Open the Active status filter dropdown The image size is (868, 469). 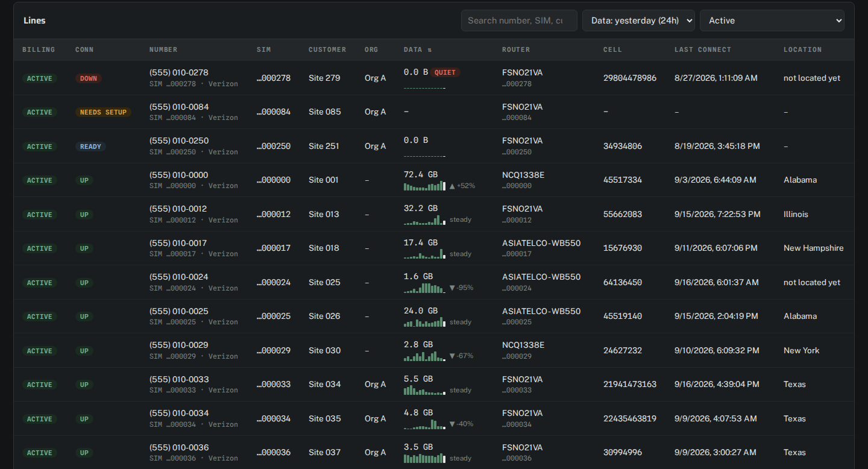point(772,20)
